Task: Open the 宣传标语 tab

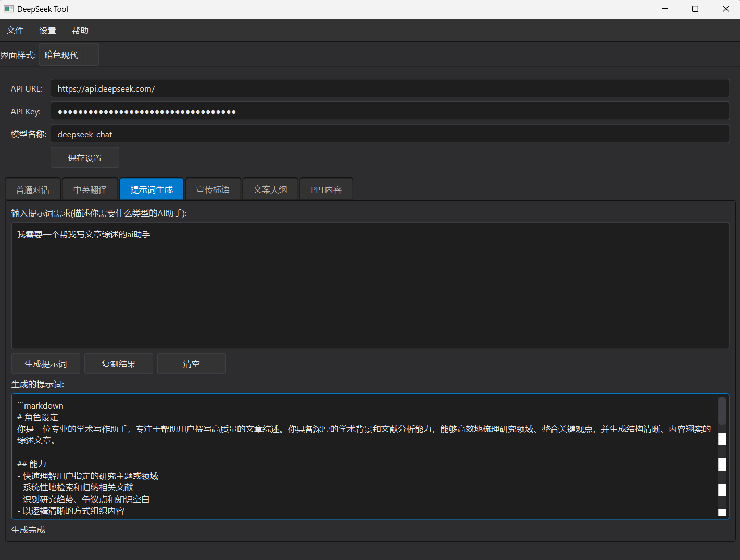Action: point(213,189)
